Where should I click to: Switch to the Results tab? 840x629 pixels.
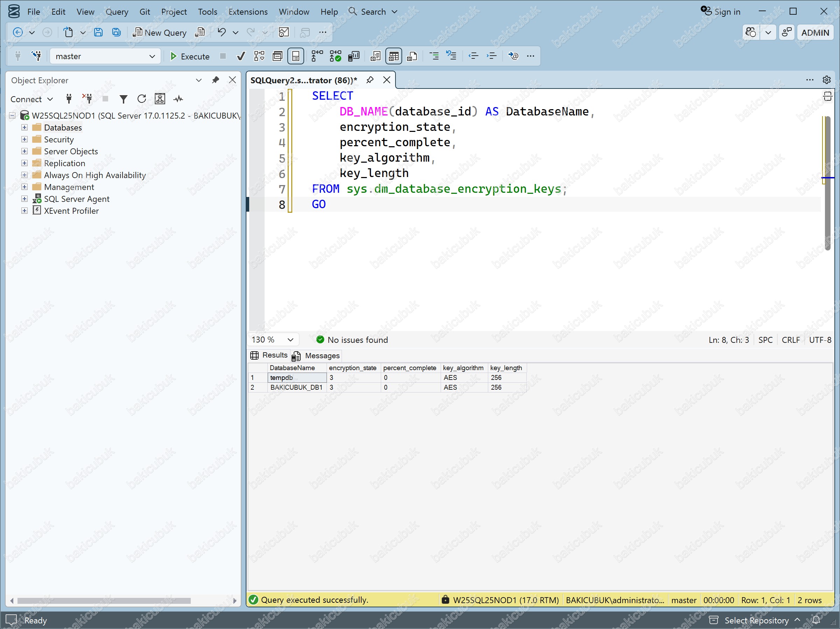pyautogui.click(x=269, y=355)
